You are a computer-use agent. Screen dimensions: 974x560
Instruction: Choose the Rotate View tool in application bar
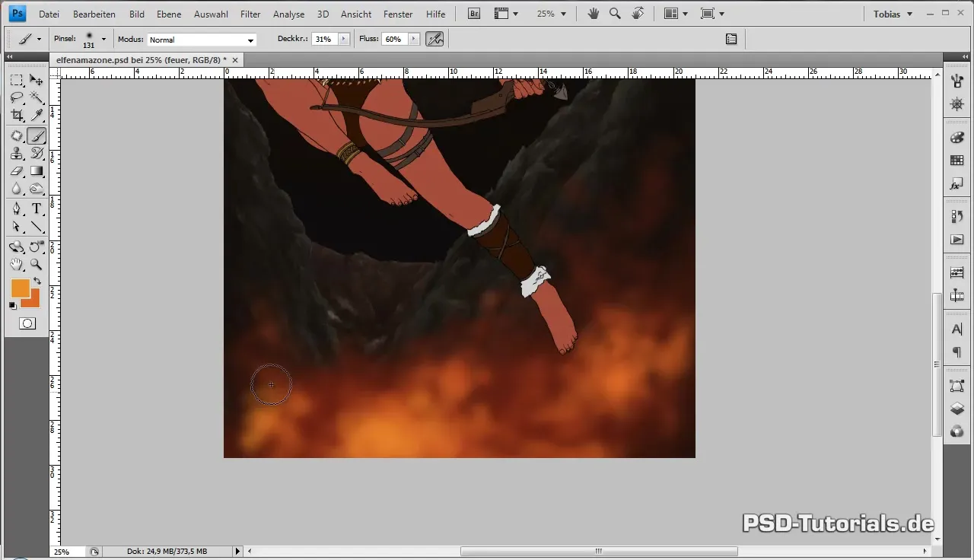pyautogui.click(x=638, y=14)
